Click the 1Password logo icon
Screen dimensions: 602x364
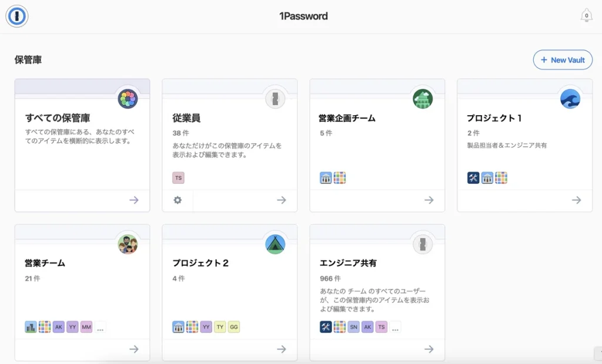[17, 16]
